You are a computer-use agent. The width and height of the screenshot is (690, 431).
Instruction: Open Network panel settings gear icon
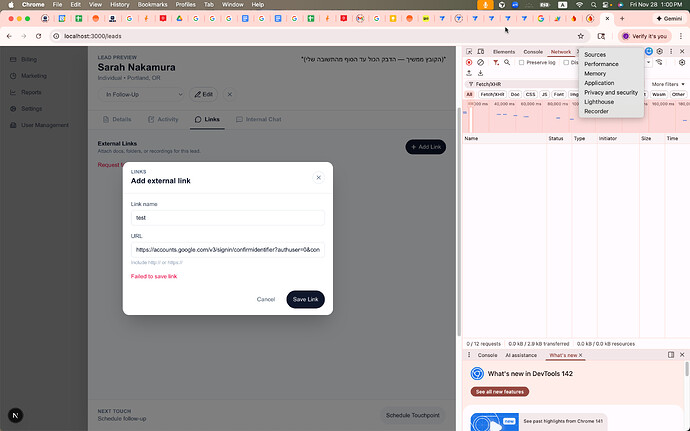click(682, 63)
